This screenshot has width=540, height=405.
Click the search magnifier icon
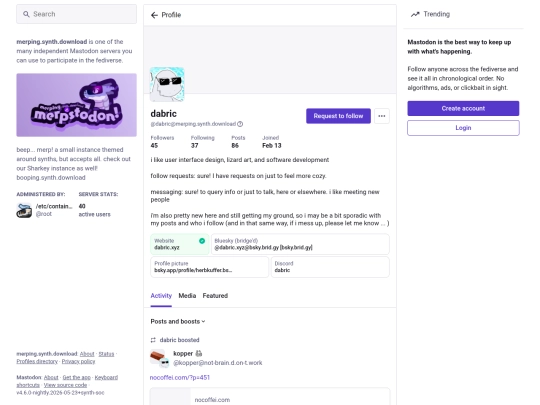point(26,14)
